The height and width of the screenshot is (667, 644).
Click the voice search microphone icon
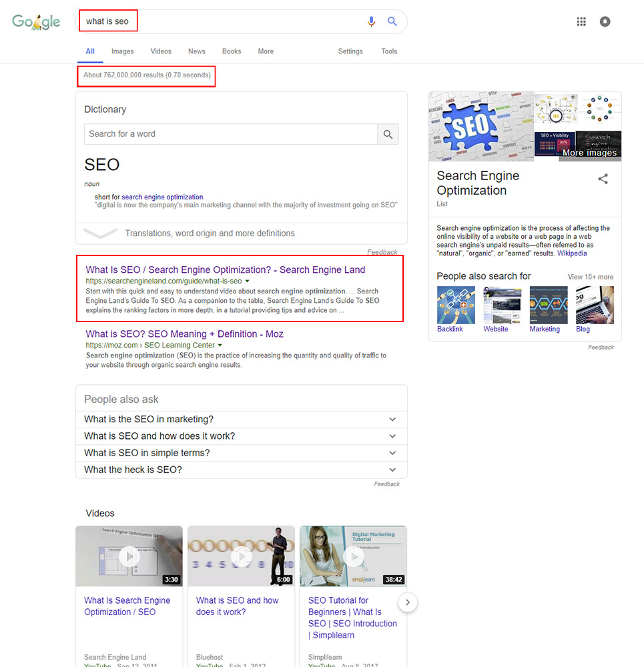point(371,21)
